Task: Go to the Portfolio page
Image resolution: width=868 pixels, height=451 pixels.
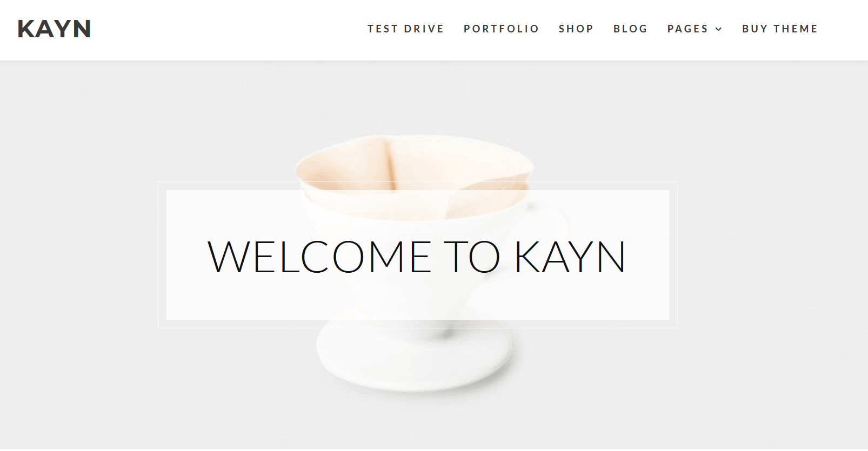Action: click(501, 29)
